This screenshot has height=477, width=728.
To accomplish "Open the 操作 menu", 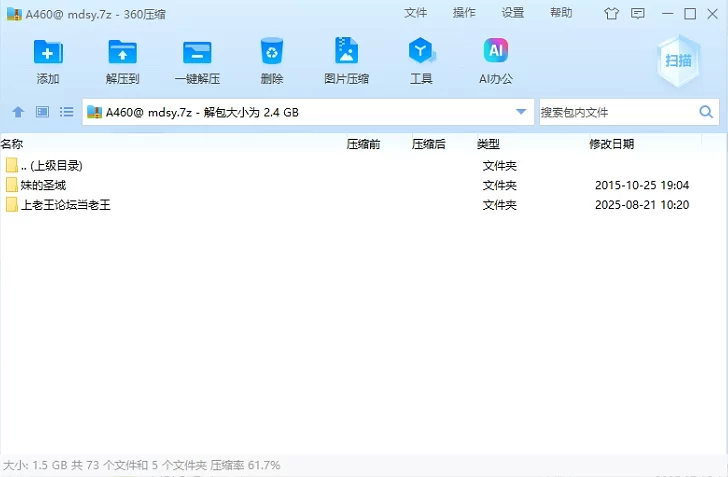I will click(x=464, y=13).
